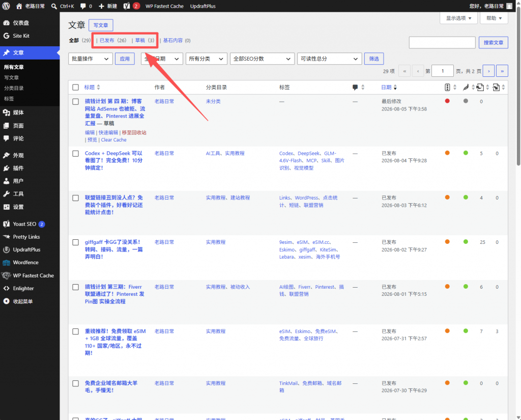The height and width of the screenshot is (420, 521).
Task: Open the Yoast icon in admin bar
Action: tap(126, 6)
